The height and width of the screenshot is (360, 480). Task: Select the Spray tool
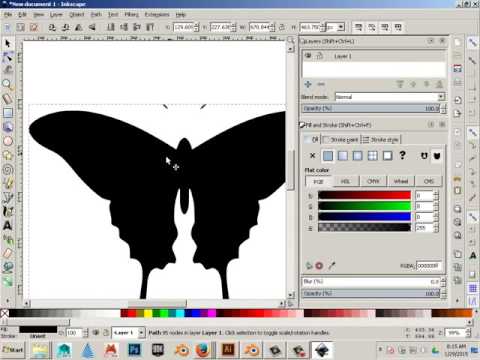[8, 239]
